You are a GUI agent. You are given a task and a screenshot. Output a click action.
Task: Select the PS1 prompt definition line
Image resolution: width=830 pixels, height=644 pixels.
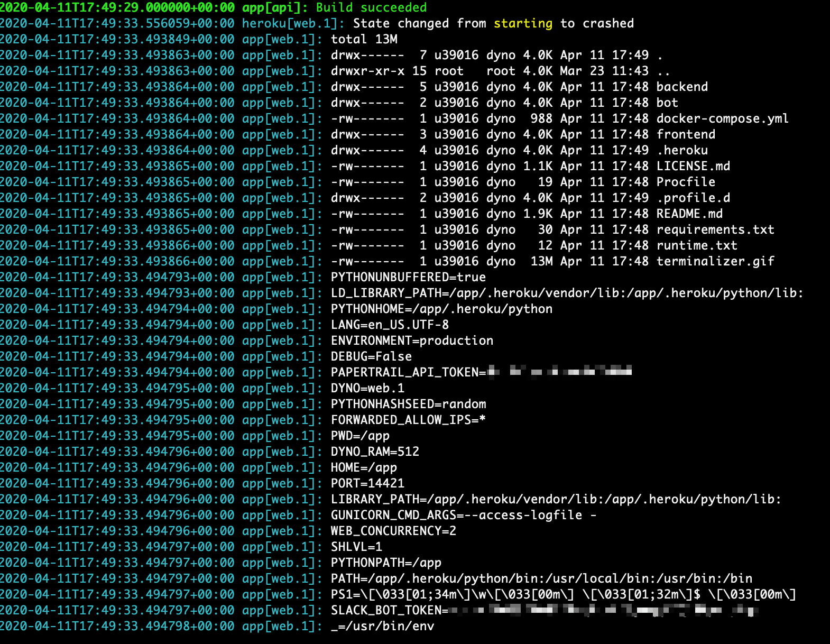[x=564, y=594]
